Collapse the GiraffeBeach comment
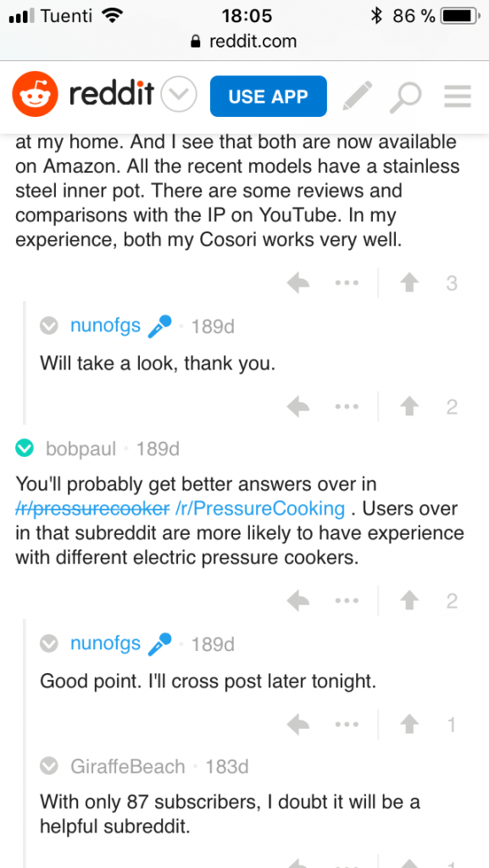489x868 pixels. 49,766
